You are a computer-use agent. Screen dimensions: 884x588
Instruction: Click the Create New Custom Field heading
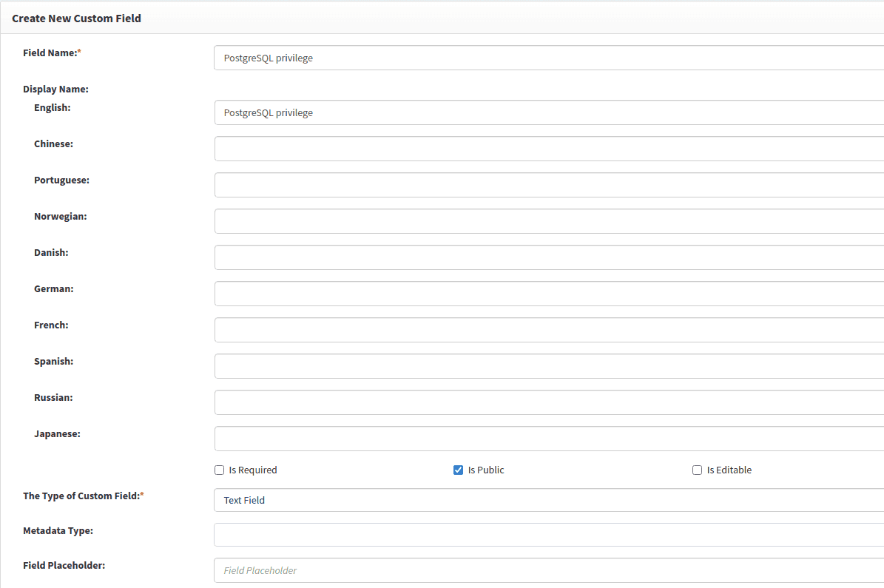[76, 18]
